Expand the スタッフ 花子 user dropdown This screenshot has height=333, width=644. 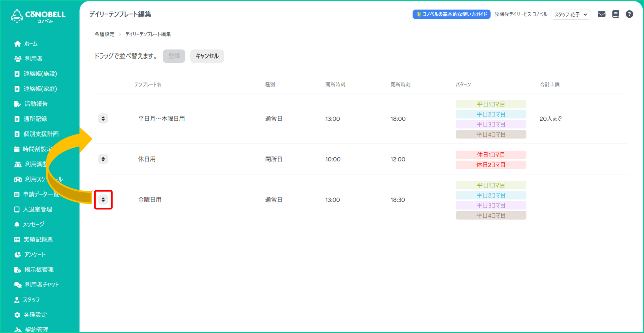point(571,14)
